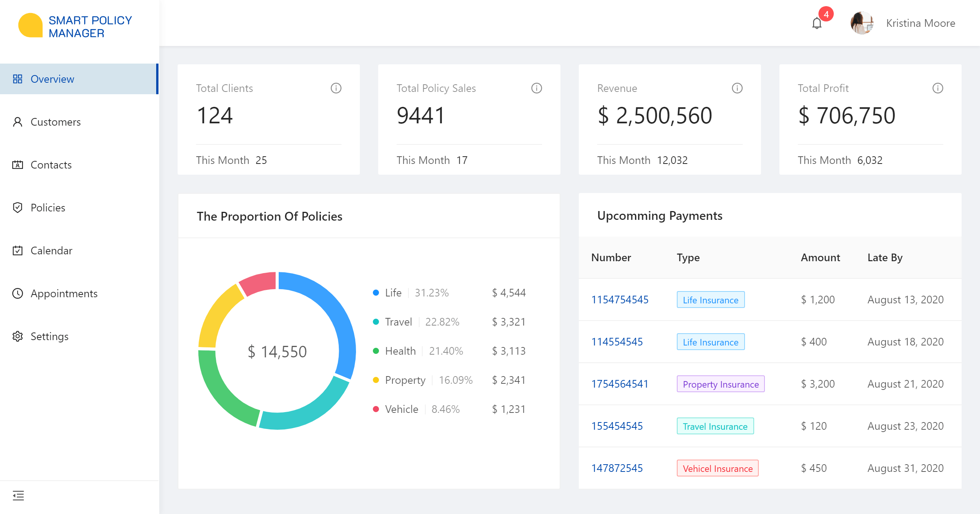Click the Revenue info icon
This screenshot has height=514, width=980.
click(737, 88)
